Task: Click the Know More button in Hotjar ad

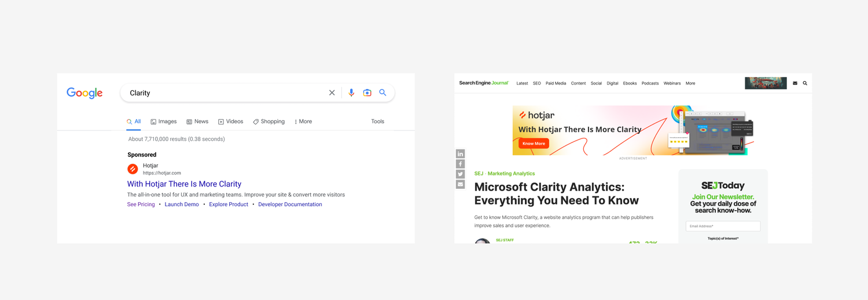Action: point(534,144)
